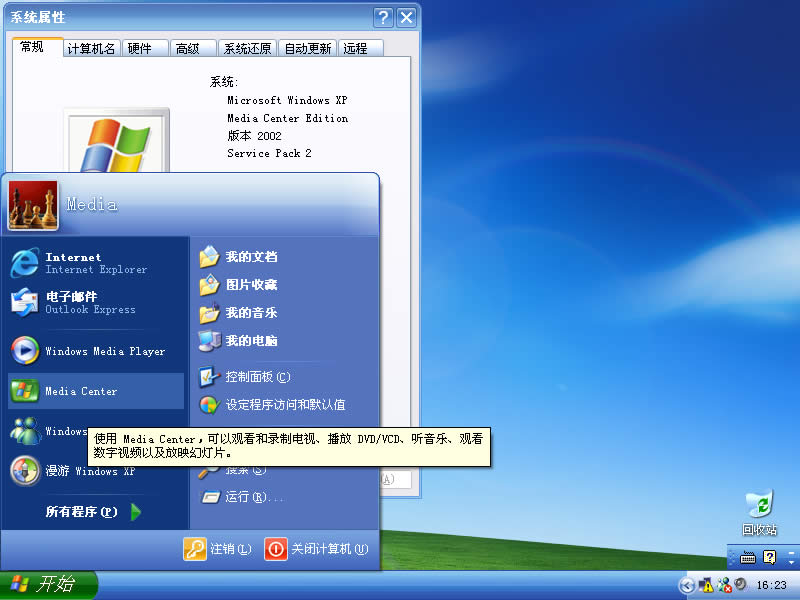This screenshot has width=800, height=600.
Task: Open Windows Media Player from the Start menu
Action: (96, 351)
